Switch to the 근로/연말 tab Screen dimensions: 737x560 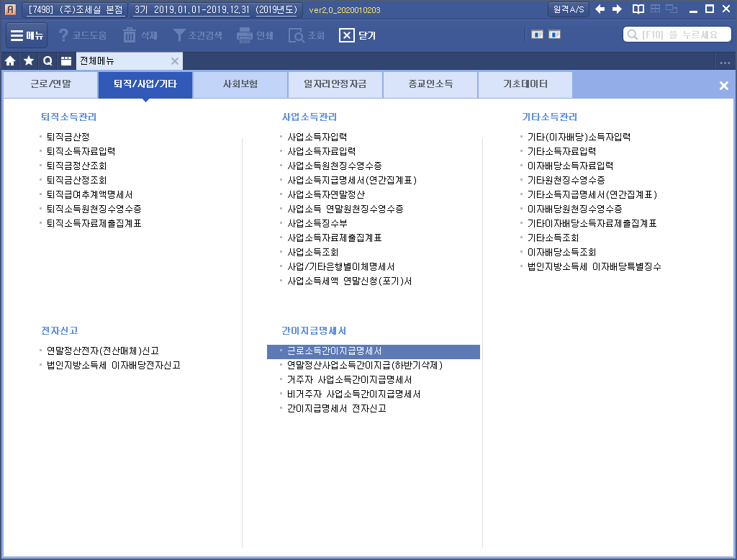[50, 85]
